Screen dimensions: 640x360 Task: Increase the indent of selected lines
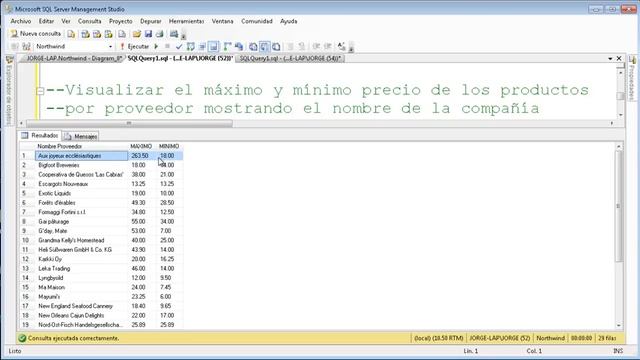(327, 47)
